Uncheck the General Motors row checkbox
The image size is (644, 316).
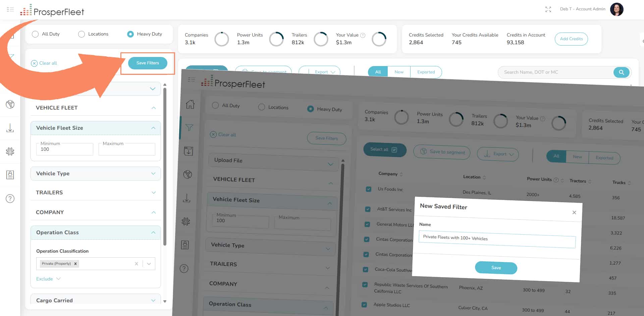pos(367,224)
